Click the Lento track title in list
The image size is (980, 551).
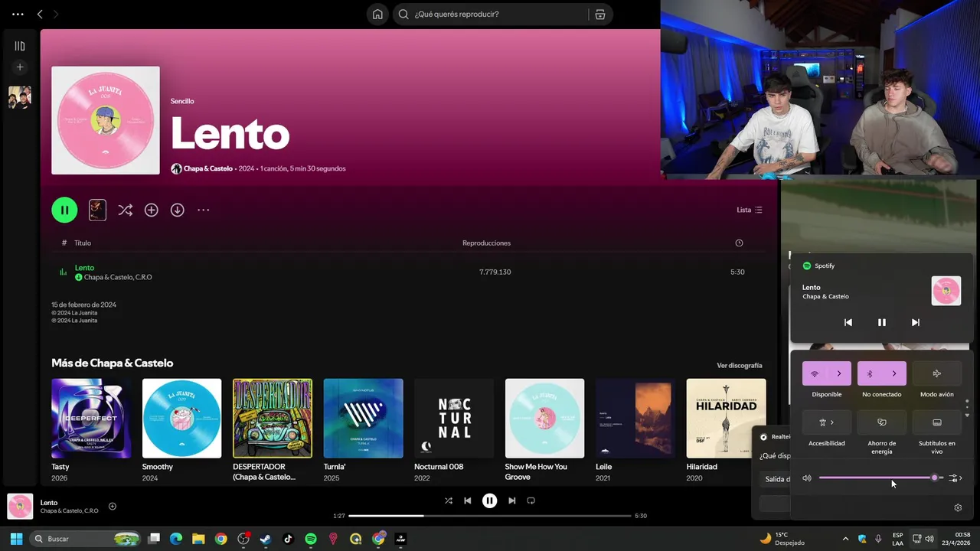coord(84,268)
